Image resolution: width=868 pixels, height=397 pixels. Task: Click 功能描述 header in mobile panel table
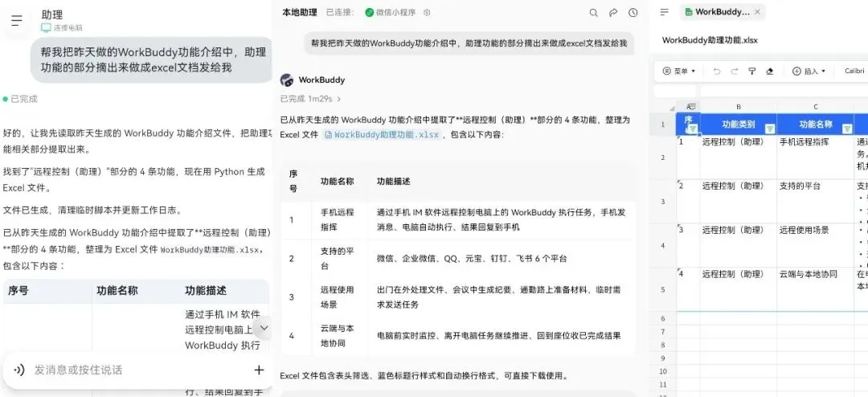point(206,291)
